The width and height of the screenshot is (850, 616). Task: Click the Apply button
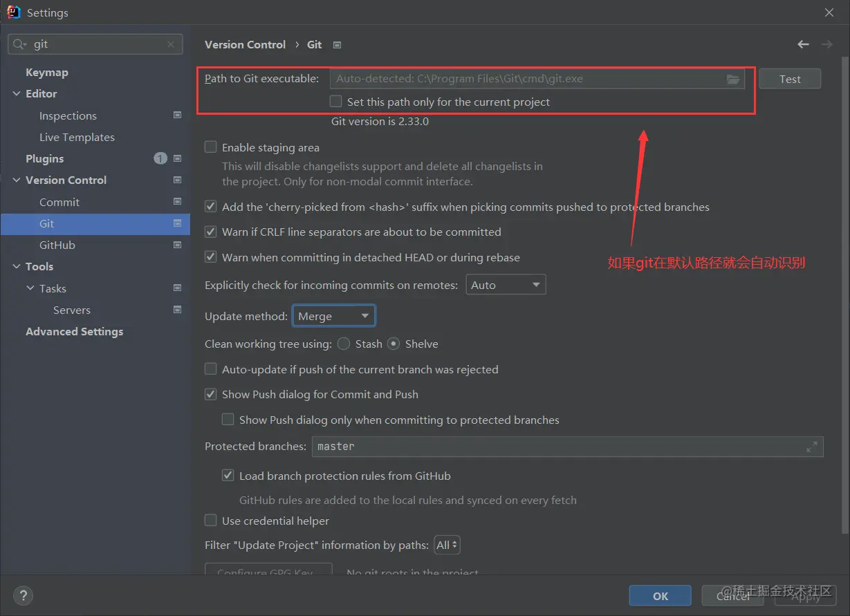click(805, 596)
